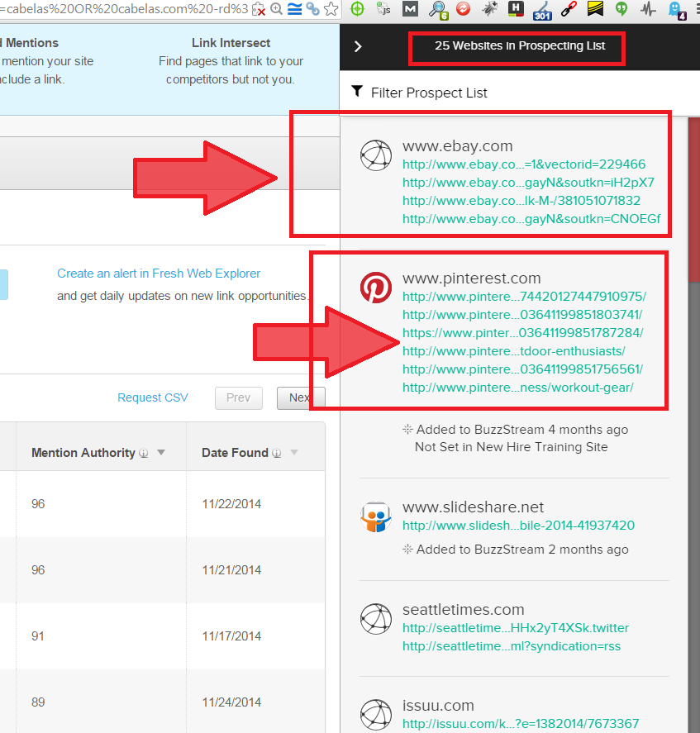Click Create an alert in Fresh Web Explorer
Viewport: 700px width, 733px height.
(x=159, y=274)
